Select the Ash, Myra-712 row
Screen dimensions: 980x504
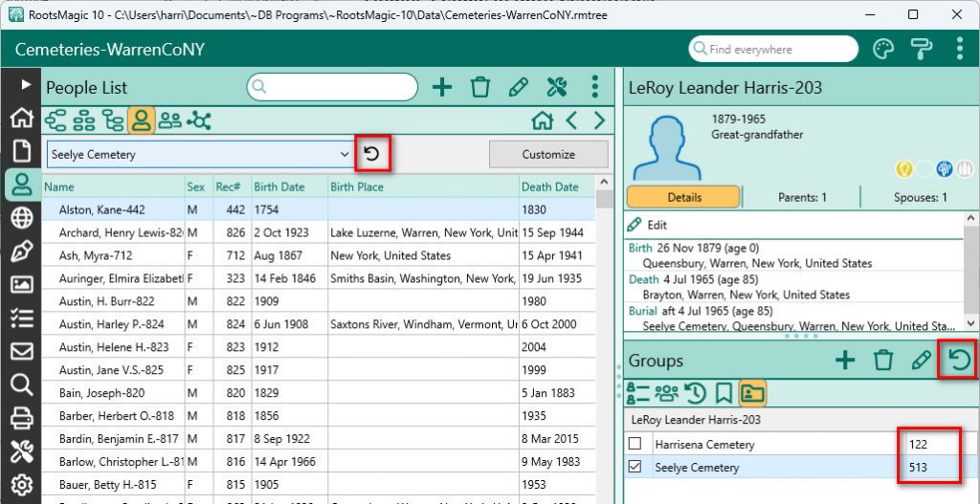(319, 255)
